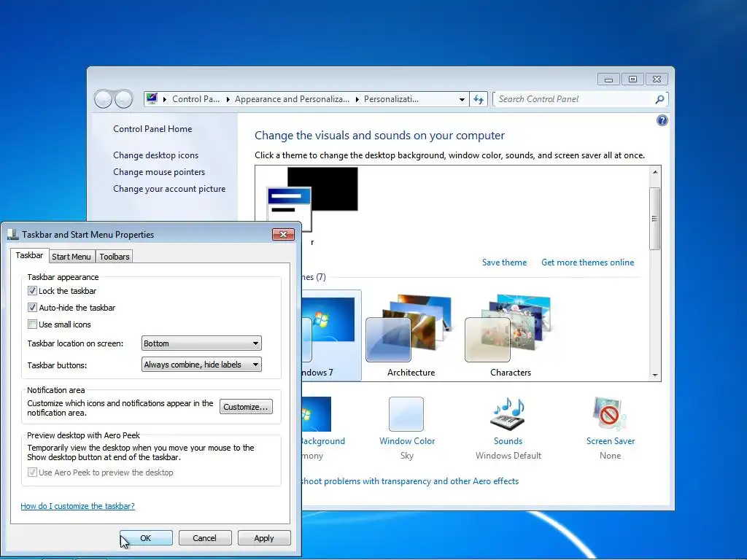Viewport: 747px width, 560px height.
Task: Click Change desktop icons link
Action: tap(155, 155)
